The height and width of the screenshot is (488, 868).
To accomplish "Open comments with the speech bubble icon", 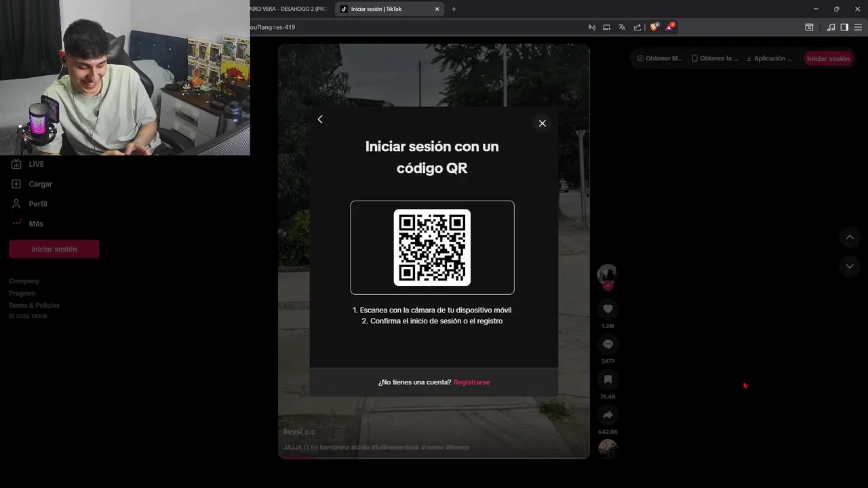I will 608,344.
